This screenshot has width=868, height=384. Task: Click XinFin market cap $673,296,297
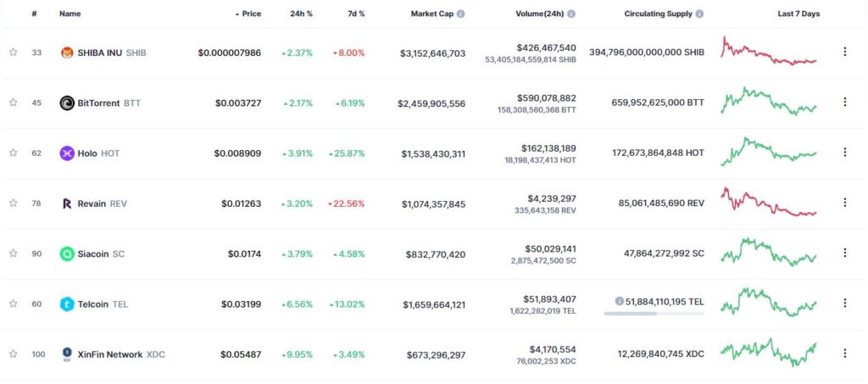pos(436,354)
